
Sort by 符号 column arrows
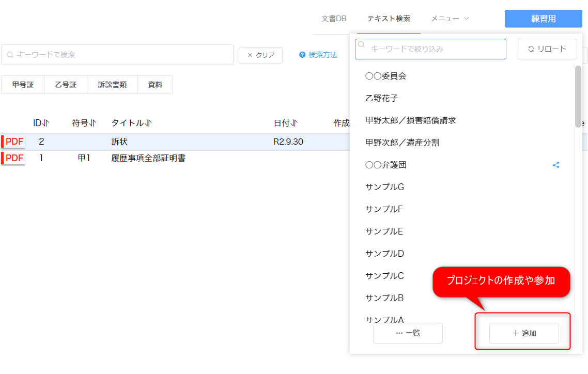(x=92, y=123)
